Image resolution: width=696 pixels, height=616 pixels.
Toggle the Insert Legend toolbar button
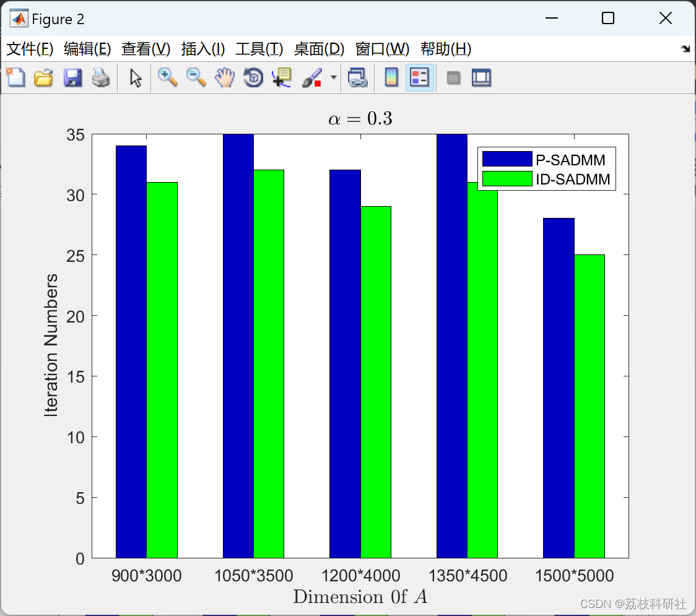tap(419, 77)
